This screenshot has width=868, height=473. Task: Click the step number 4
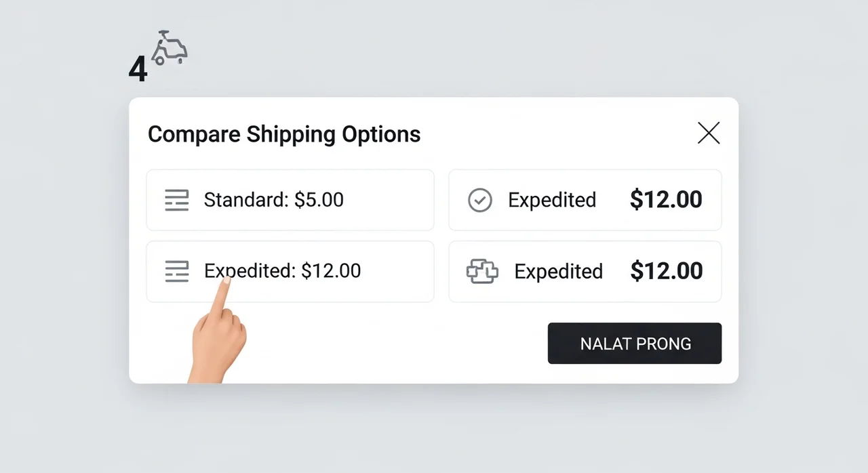click(138, 69)
